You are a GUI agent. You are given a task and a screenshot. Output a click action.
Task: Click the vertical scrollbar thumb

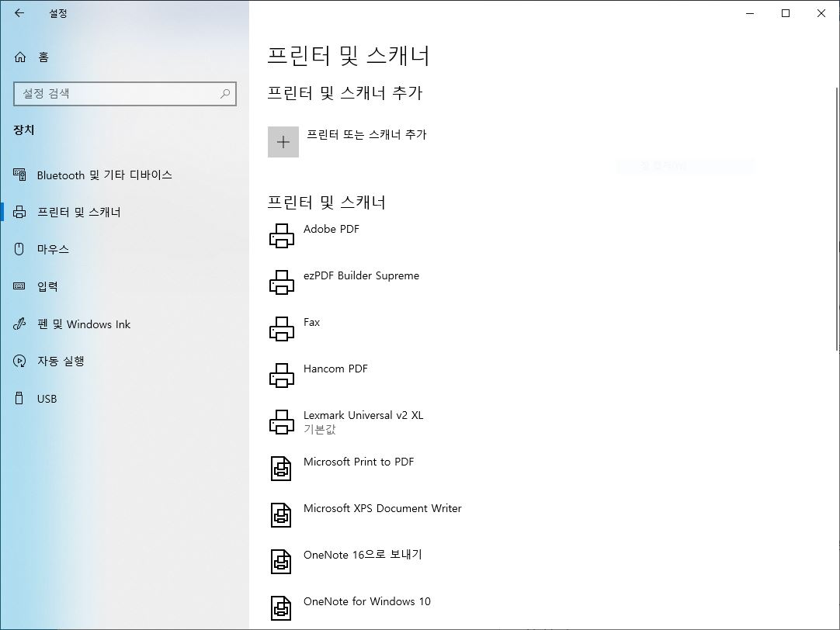pos(837,218)
